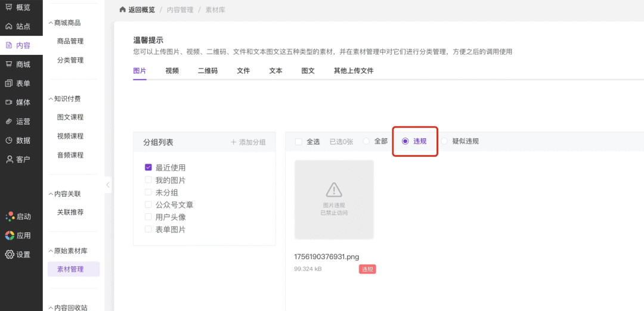Switch to the 其他上传文件 tab
644x311 pixels.
tap(354, 70)
